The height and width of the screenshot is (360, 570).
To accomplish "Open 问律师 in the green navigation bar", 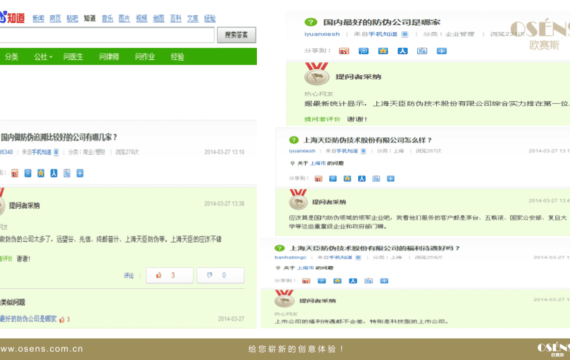I will [109, 57].
